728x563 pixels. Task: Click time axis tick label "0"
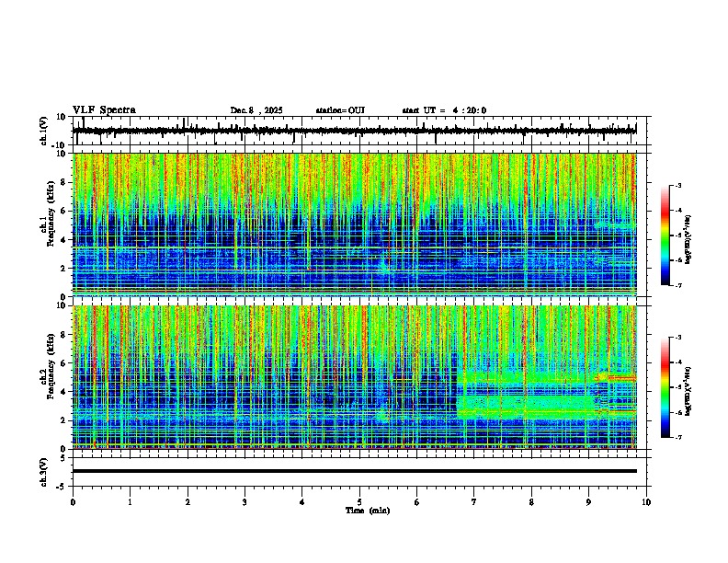point(73,502)
